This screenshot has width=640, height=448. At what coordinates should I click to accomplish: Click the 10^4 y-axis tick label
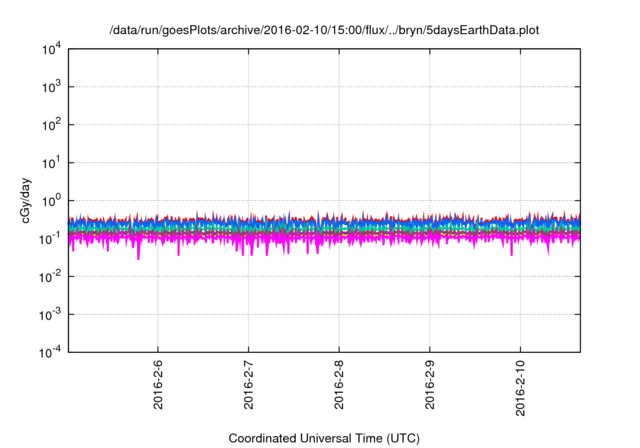pyautogui.click(x=51, y=50)
